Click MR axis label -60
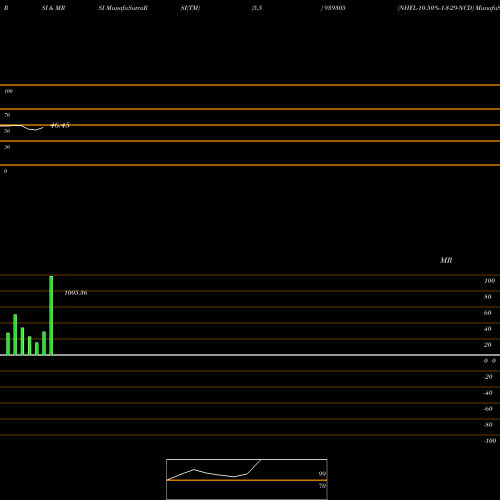Image resolution: width=500 pixels, height=500 pixels. 488,409
